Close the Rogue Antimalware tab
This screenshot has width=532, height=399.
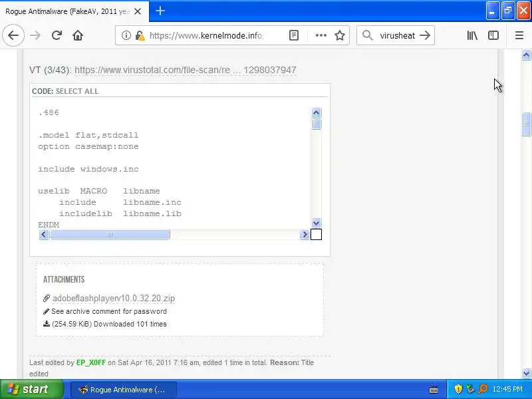pyautogui.click(x=138, y=11)
